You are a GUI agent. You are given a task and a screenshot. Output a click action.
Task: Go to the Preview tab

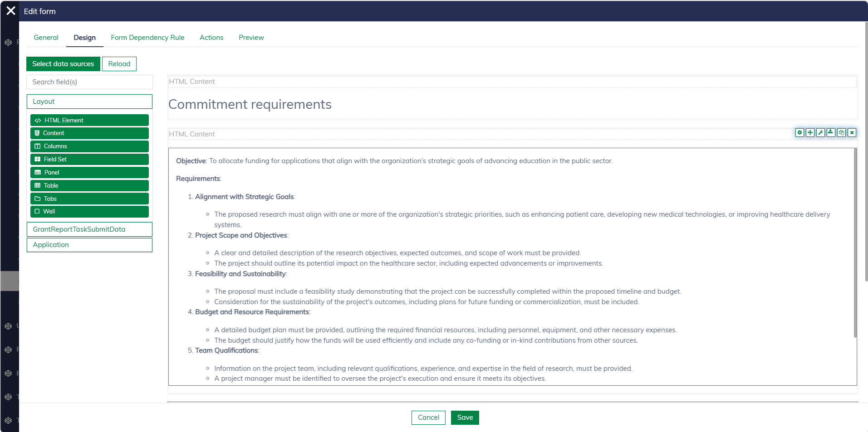(x=251, y=38)
